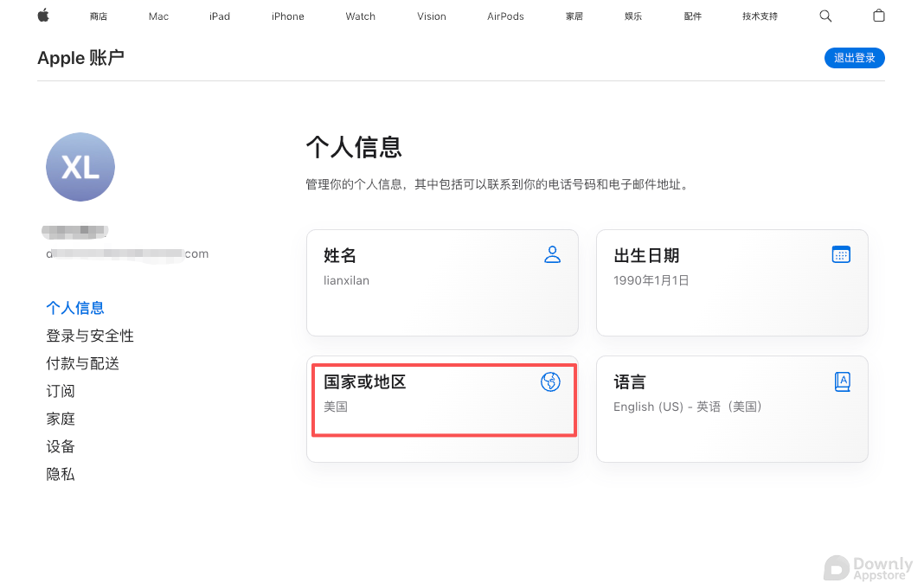The image size is (924, 583).
Task: Open the 出生日期 card title
Action: 646,255
